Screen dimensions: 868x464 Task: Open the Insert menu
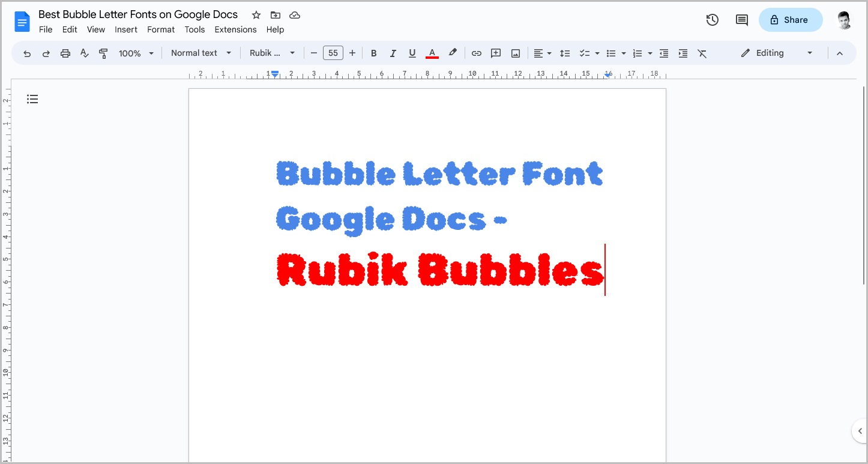point(126,29)
